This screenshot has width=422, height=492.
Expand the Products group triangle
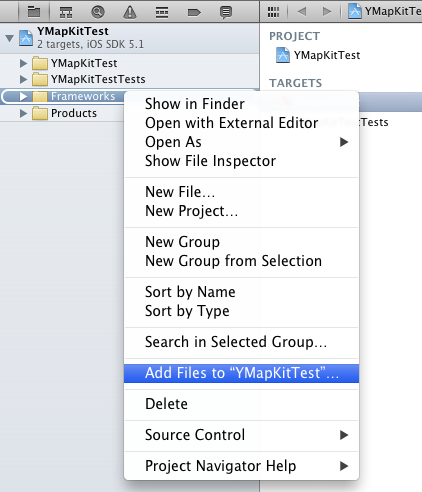coord(23,113)
